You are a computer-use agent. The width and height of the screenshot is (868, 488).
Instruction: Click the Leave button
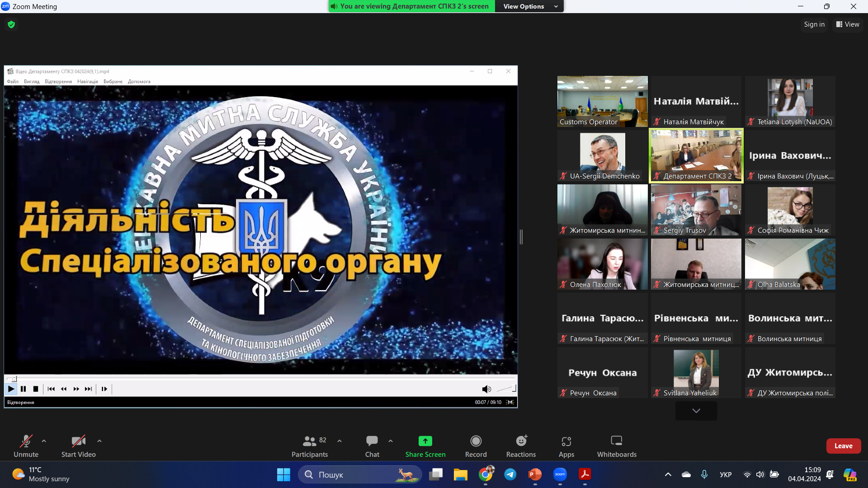(x=843, y=446)
